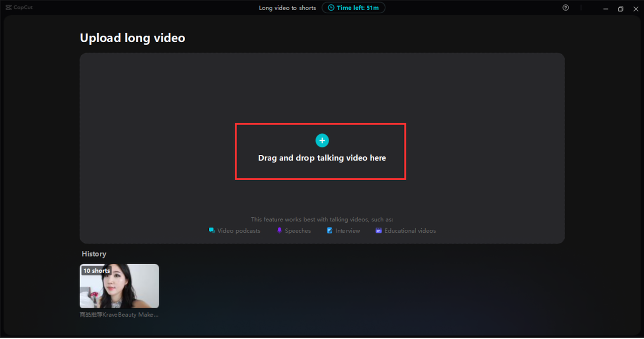Click the Interview icon
The width and height of the screenshot is (644, 339).
tap(330, 230)
